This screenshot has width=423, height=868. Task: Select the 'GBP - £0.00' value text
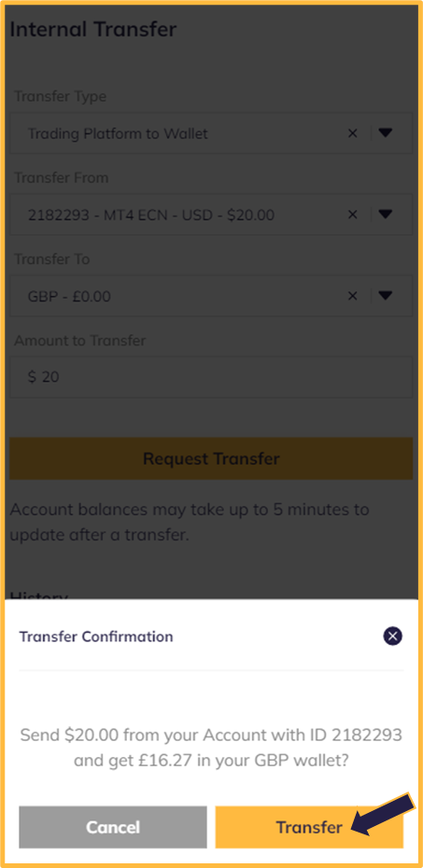point(69,296)
